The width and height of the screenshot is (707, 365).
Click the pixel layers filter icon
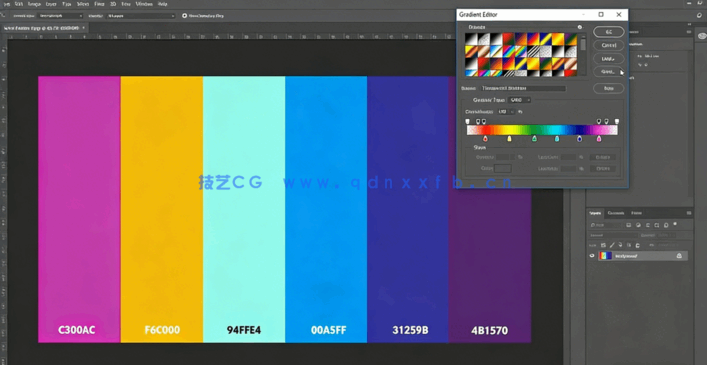629,225
